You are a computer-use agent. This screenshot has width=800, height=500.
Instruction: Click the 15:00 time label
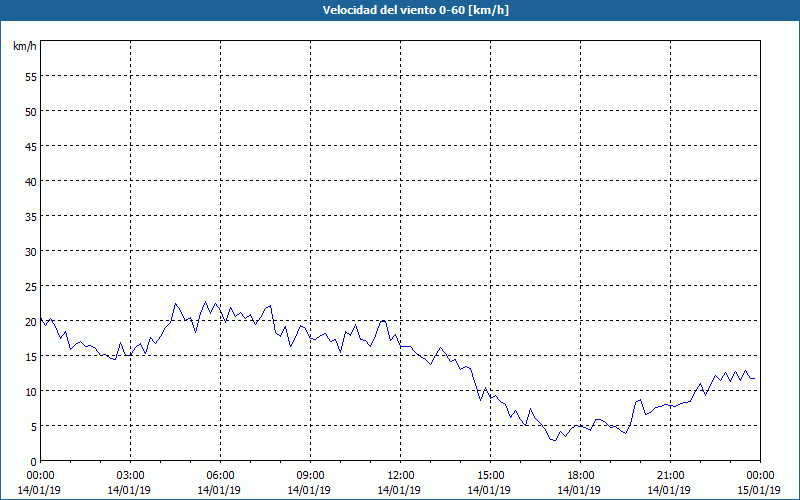[491, 476]
